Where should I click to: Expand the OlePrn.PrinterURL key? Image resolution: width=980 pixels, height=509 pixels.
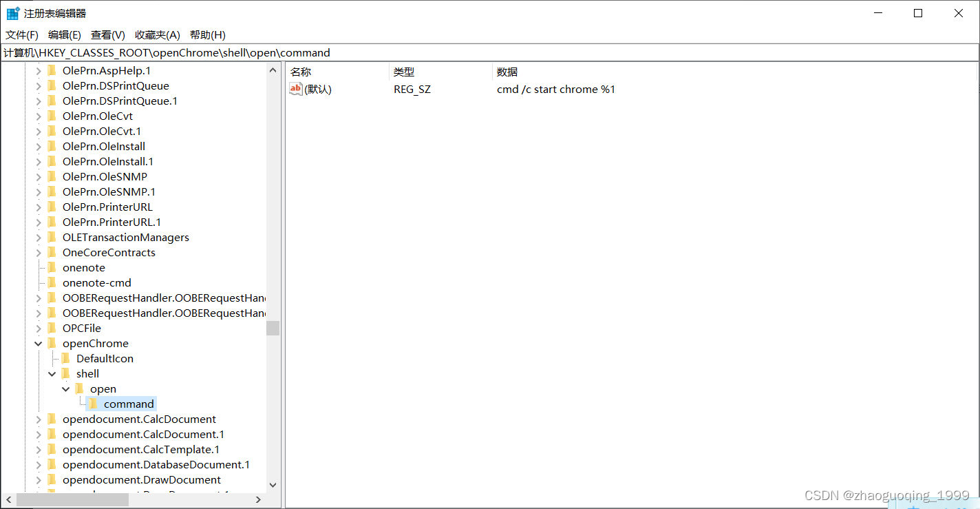(x=39, y=207)
